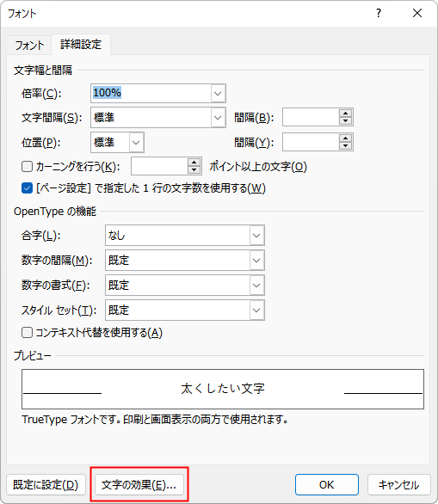438x504 pixels.
Task: Open the 文字の効果 text effects button
Action: (x=139, y=485)
